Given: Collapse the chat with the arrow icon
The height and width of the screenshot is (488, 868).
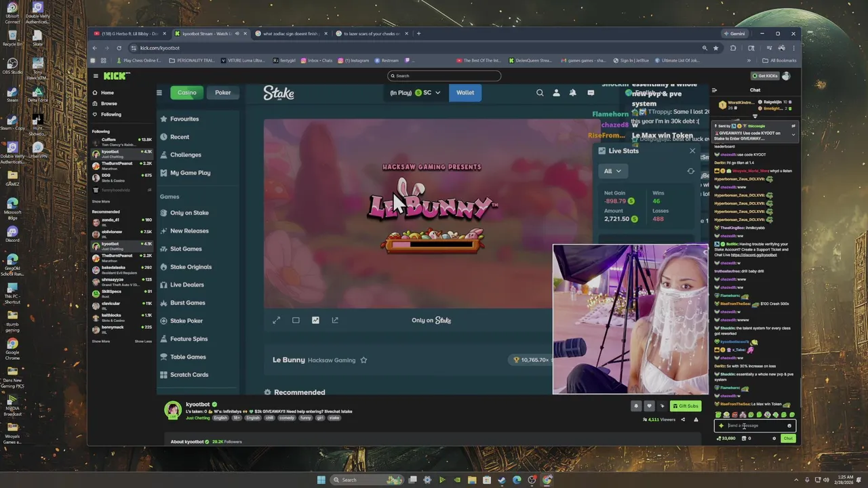Looking at the screenshot, I should (714, 89).
